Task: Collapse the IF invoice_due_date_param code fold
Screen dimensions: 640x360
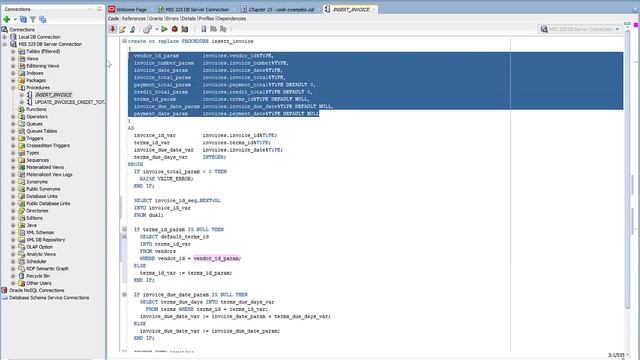Action: (124, 294)
